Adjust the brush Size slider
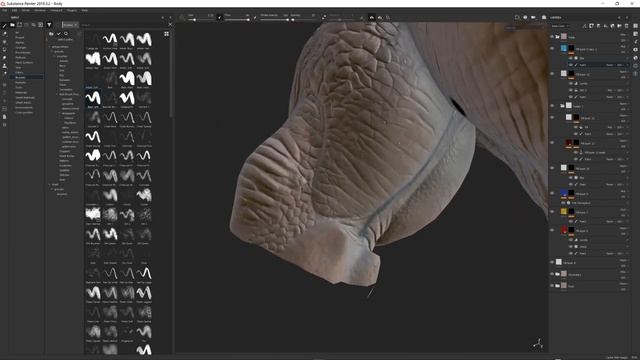 pos(201,20)
